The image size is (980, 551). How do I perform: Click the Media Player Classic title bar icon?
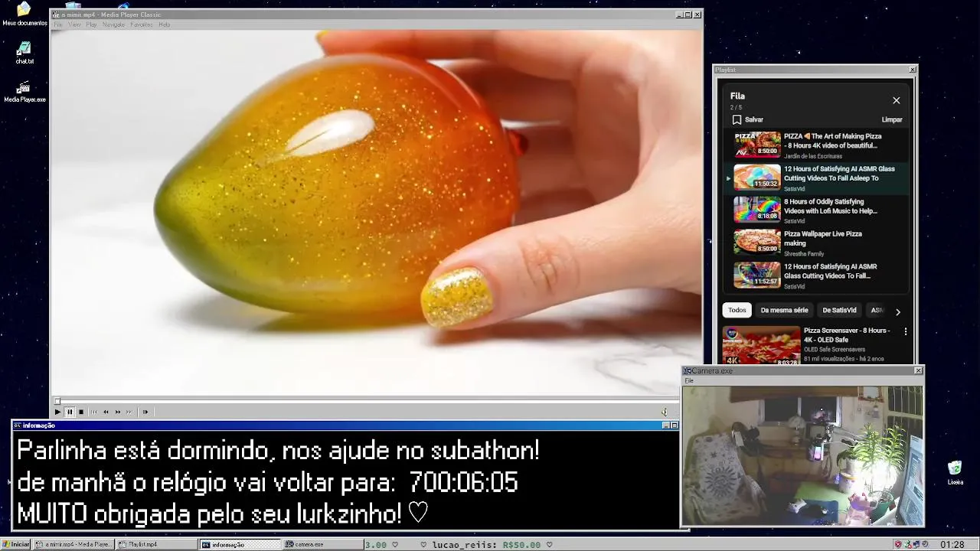pyautogui.click(x=56, y=15)
